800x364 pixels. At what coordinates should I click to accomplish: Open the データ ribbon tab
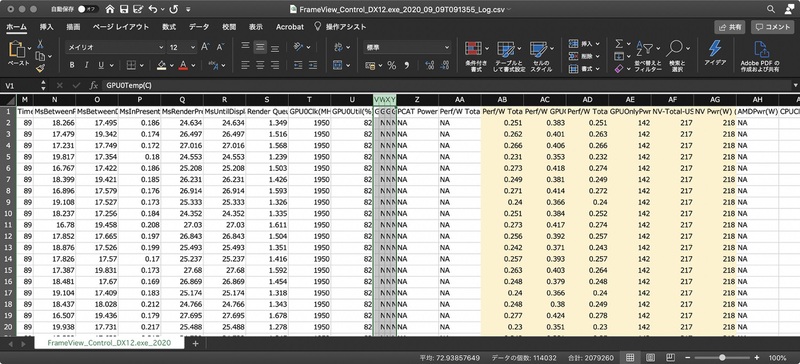(x=199, y=27)
